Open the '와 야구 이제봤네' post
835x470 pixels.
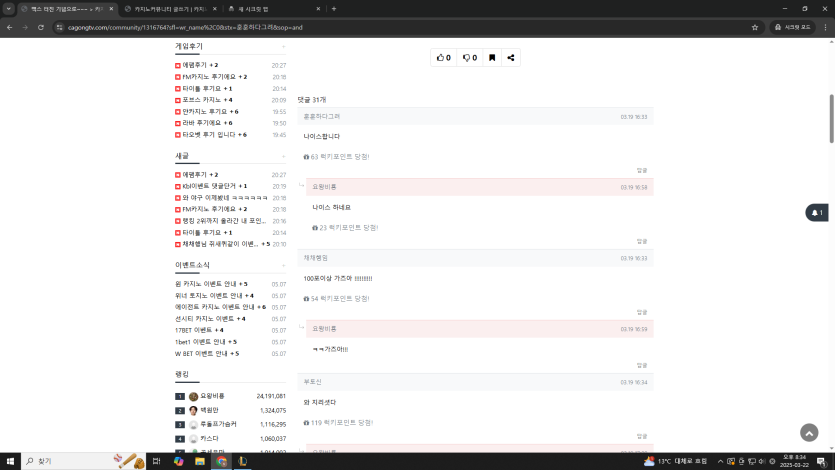point(225,197)
